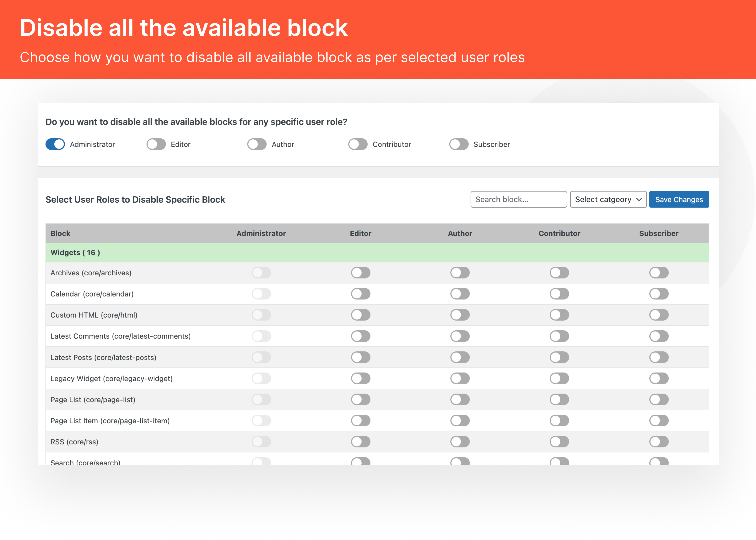
Task: Toggle Legacy Widget block for Editor
Action: click(x=361, y=378)
